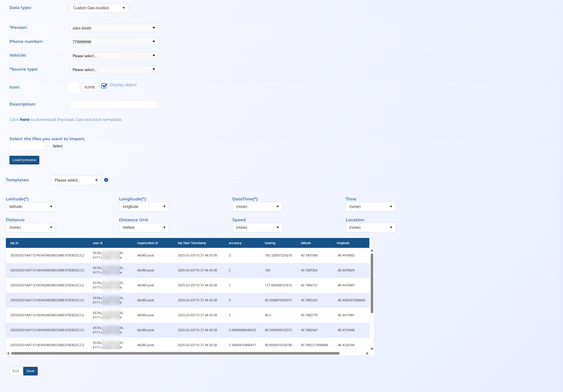563x392 pixels.
Task: Open the Templates Please select dropdown
Action: [76, 180]
